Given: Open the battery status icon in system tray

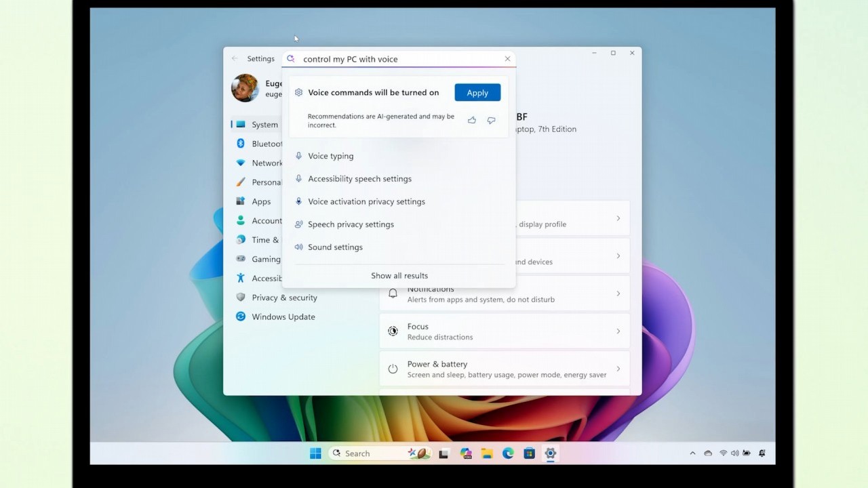Looking at the screenshot, I should tap(746, 453).
